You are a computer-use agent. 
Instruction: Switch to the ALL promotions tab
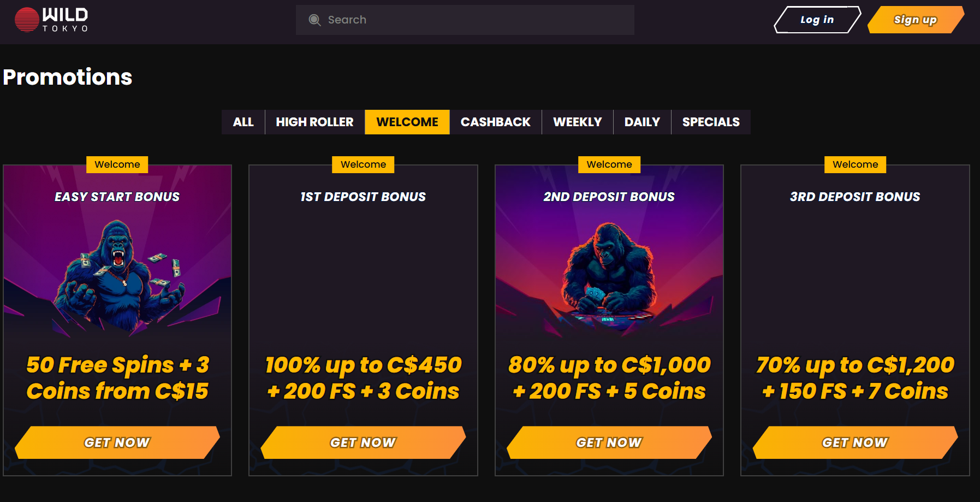(x=243, y=122)
